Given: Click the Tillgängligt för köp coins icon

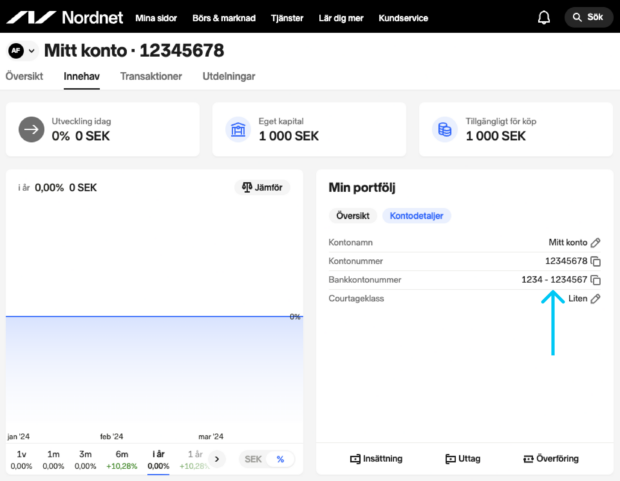Looking at the screenshot, I should coord(445,129).
